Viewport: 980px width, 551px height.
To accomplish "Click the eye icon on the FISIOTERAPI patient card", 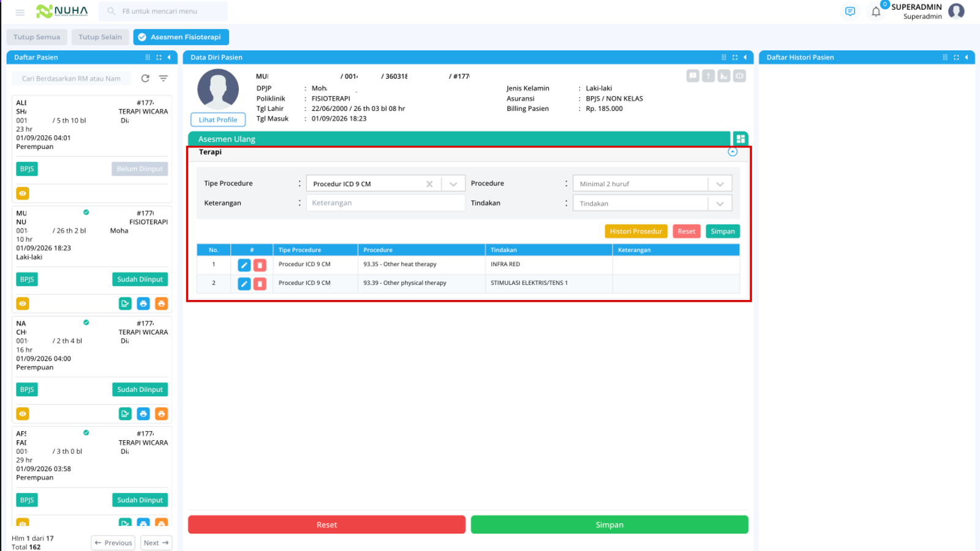I will coord(23,304).
